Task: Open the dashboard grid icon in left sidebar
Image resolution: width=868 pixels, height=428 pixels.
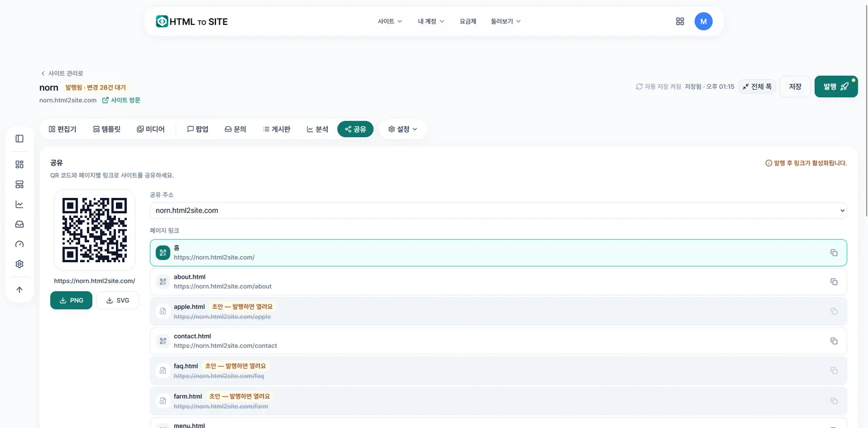Action: (x=19, y=165)
